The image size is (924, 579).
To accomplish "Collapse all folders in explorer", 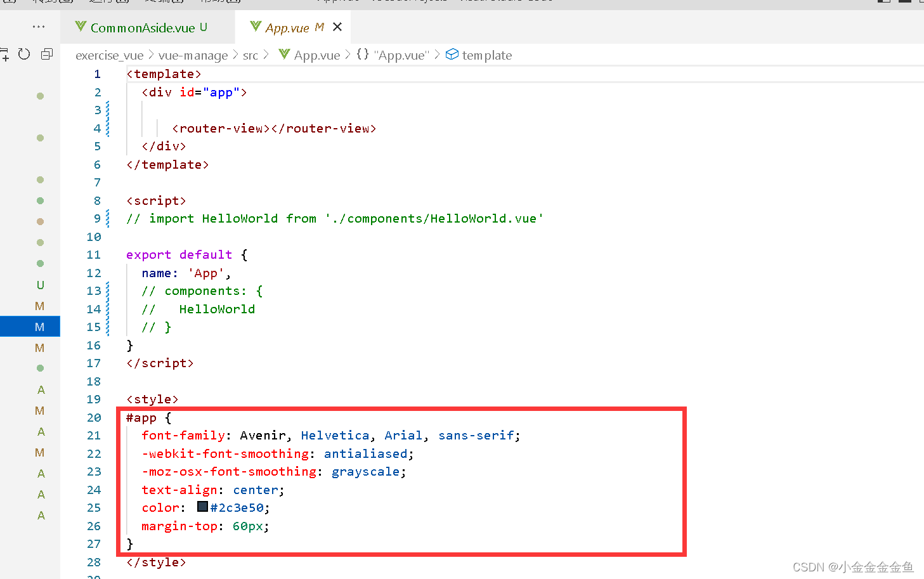I will 47,54.
